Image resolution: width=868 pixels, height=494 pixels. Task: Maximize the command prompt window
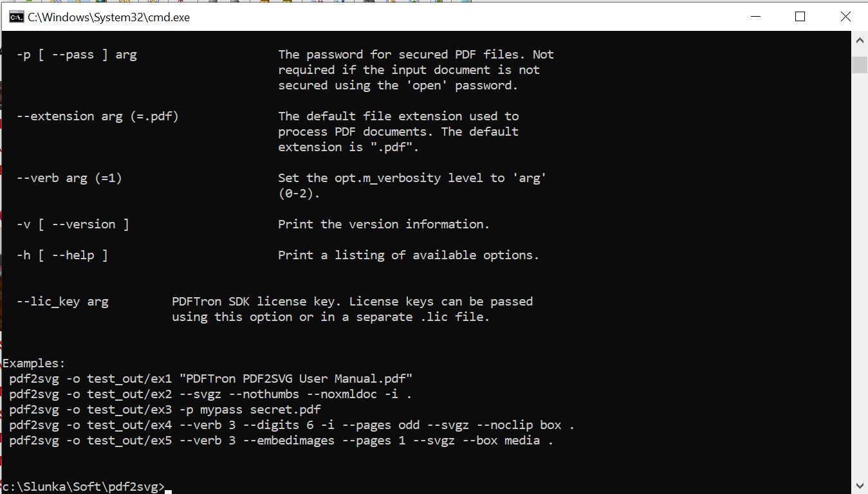point(800,17)
